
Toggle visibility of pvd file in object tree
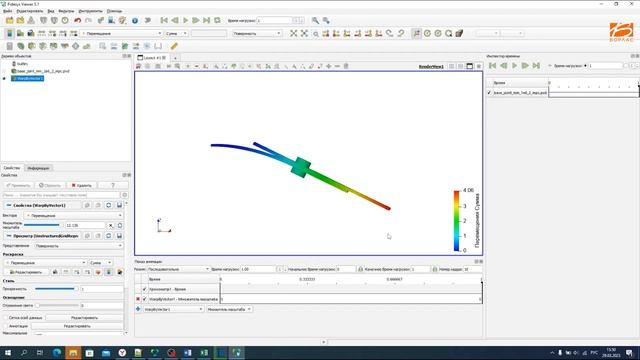click(x=4, y=71)
